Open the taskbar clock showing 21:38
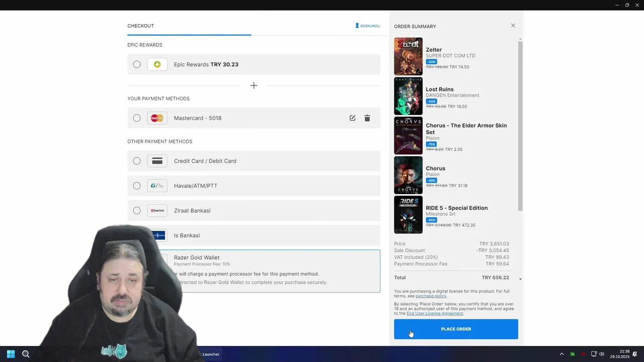This screenshot has width=644, height=362. tap(620, 354)
